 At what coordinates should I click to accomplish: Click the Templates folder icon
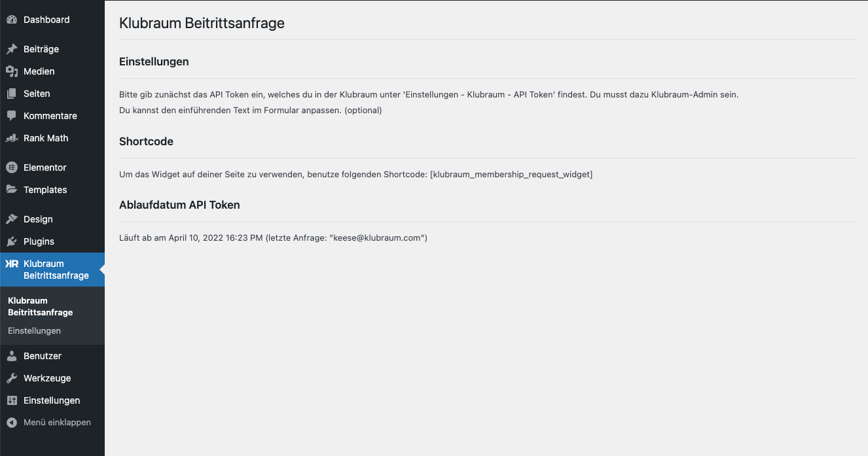click(12, 190)
